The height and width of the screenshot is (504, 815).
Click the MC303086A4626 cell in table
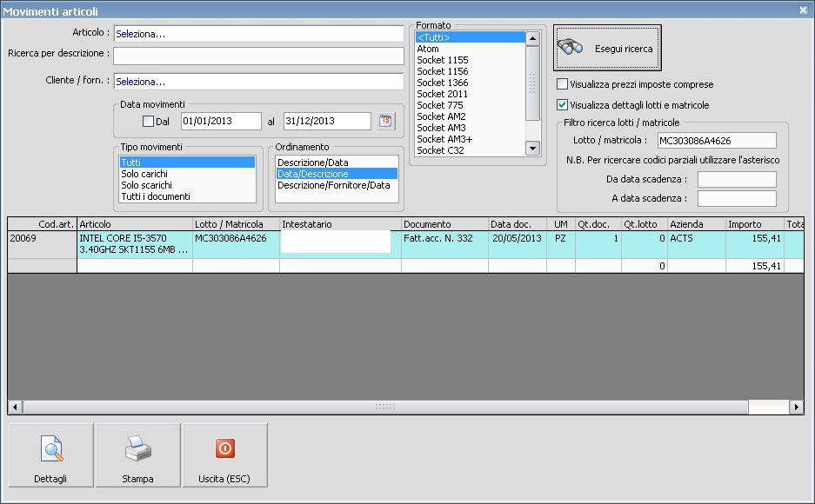pos(236,244)
